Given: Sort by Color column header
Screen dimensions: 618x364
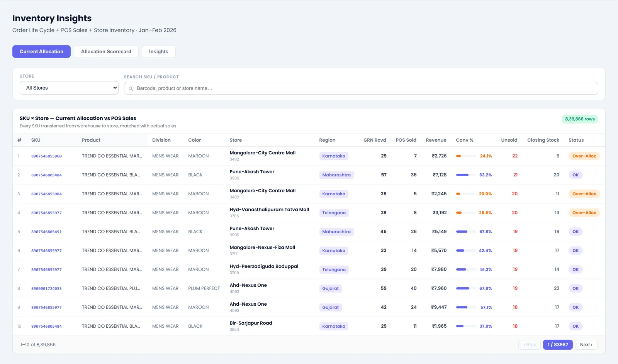Looking at the screenshot, I should point(195,140).
